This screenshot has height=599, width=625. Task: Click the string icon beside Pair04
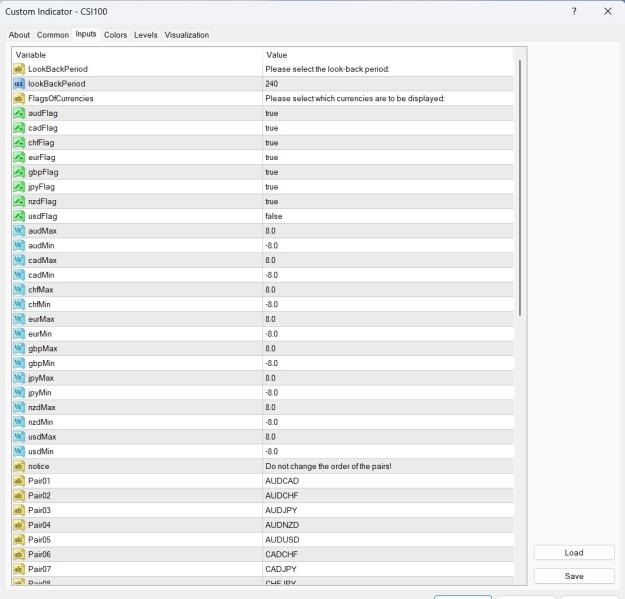click(19, 525)
